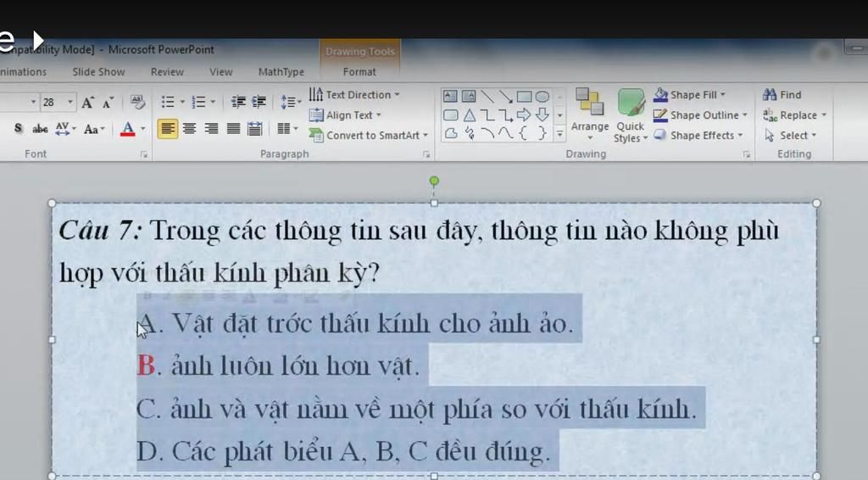Insert the Down Arrow shape

pyautogui.click(x=542, y=115)
